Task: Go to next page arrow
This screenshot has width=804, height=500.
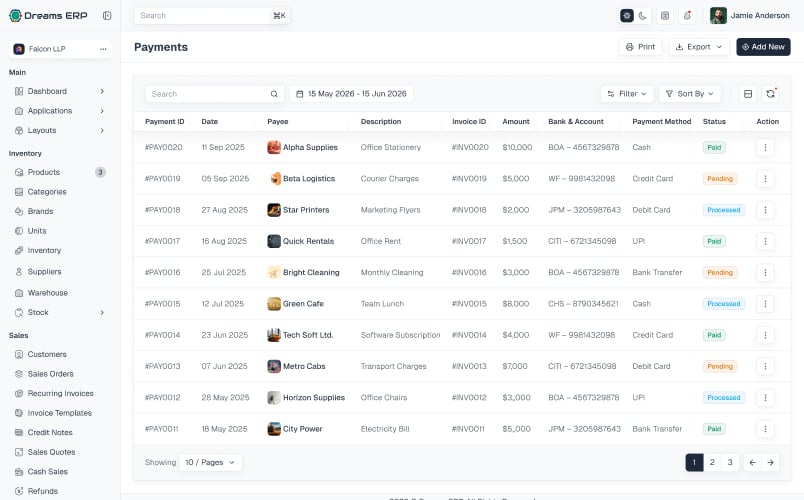Action: pos(770,462)
